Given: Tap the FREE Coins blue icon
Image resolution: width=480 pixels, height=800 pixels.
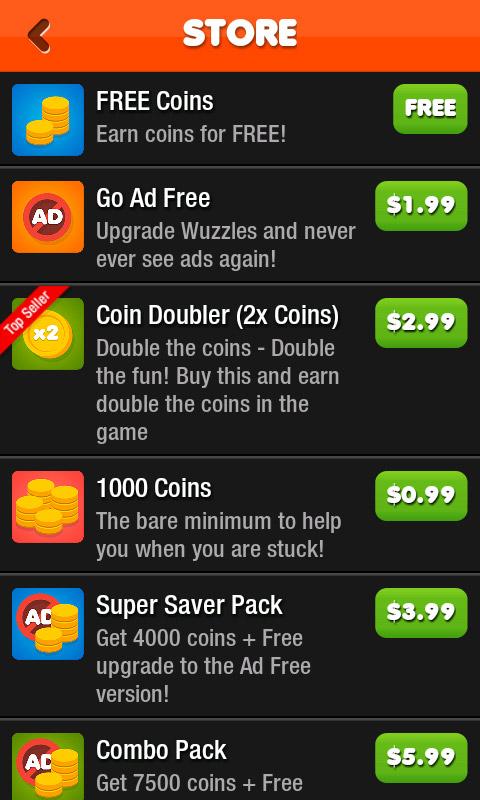Looking at the screenshot, I should pos(48,120).
